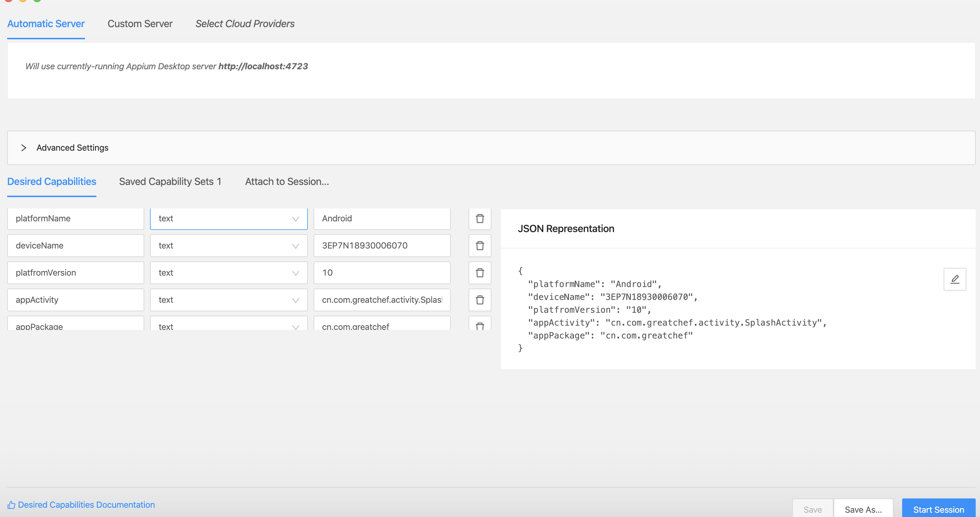This screenshot has width=980, height=517.
Task: Switch to Saved Capability Sets tab
Action: point(170,181)
